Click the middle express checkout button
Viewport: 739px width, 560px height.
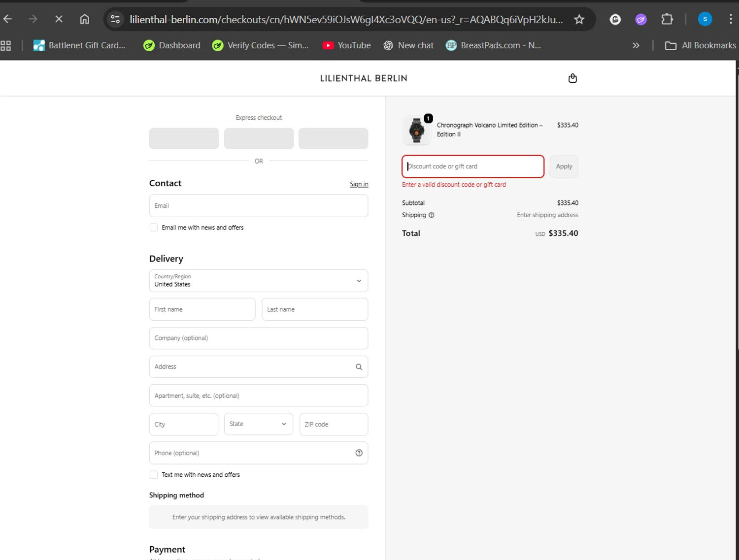click(259, 138)
